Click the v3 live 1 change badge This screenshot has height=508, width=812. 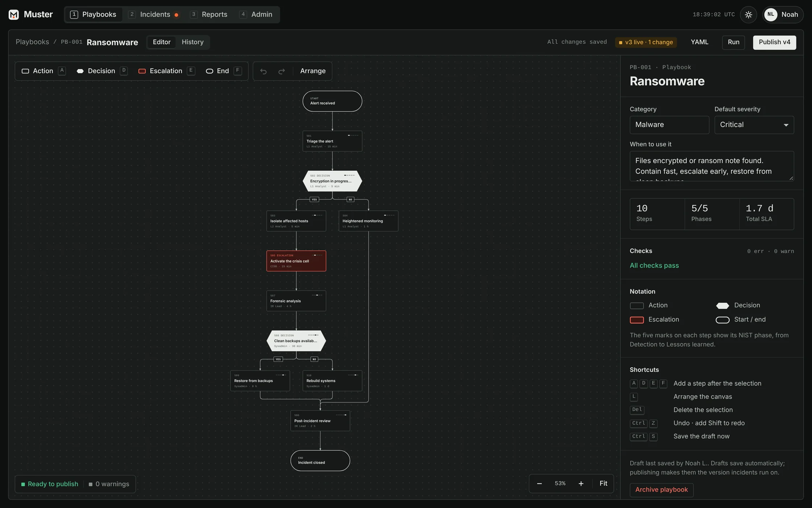click(x=646, y=42)
